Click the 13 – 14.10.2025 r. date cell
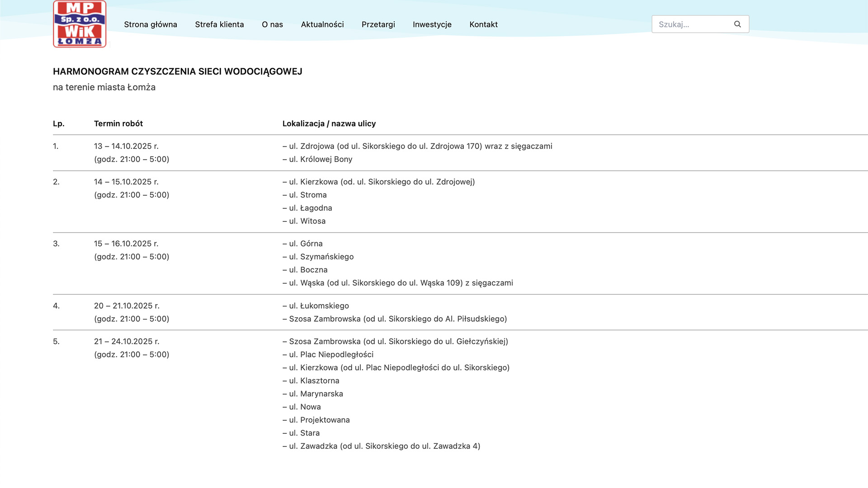The height and width of the screenshot is (488, 868). (x=126, y=146)
